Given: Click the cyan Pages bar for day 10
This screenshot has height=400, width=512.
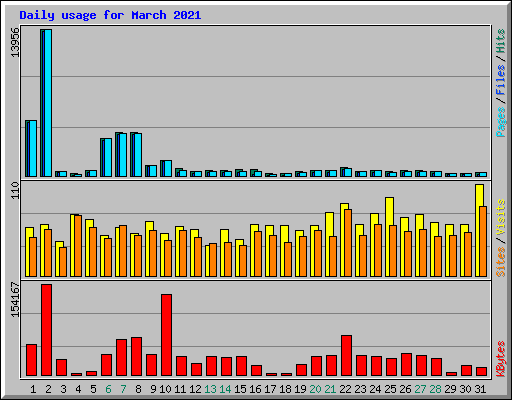Looking at the screenshot, I should tap(168, 169).
